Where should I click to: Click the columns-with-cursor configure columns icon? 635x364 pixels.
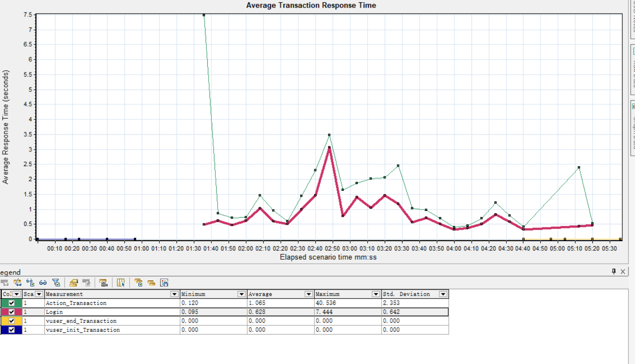(x=121, y=283)
